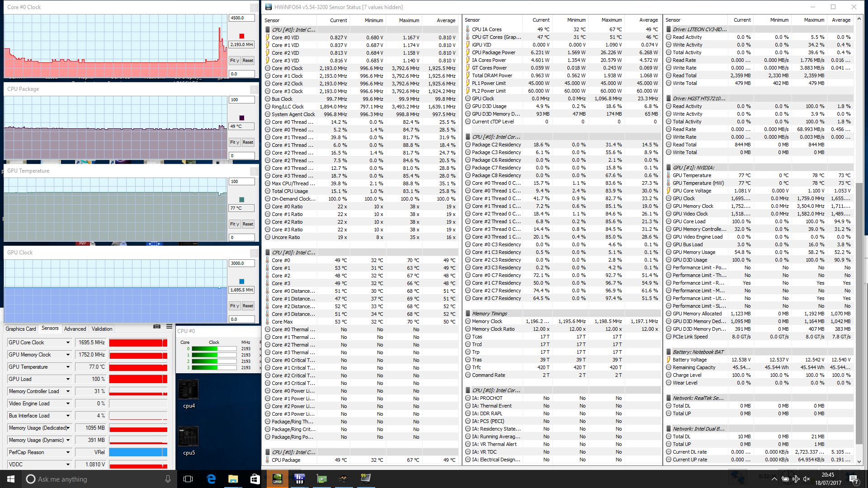Open the GPU-Z hamburger menu icon
The image size is (868, 488).
pos(169,326)
